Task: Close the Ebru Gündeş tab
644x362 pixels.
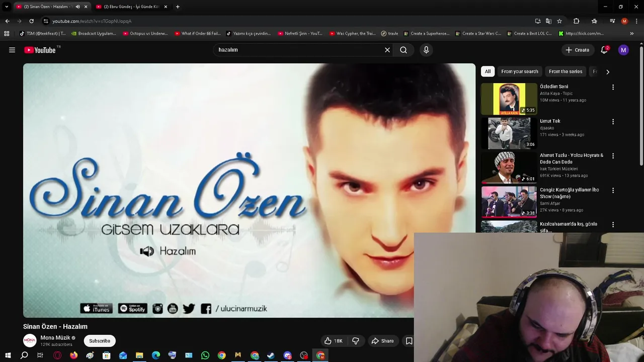Action: pos(165,7)
